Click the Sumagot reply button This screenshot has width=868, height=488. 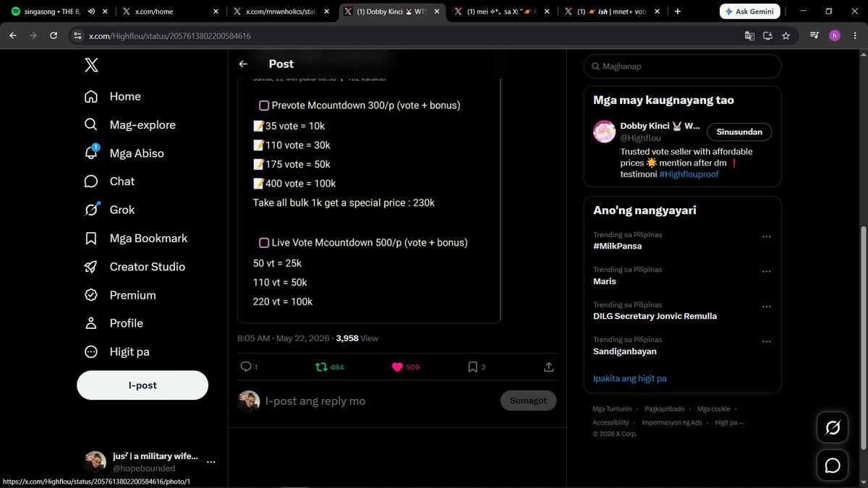tap(528, 401)
